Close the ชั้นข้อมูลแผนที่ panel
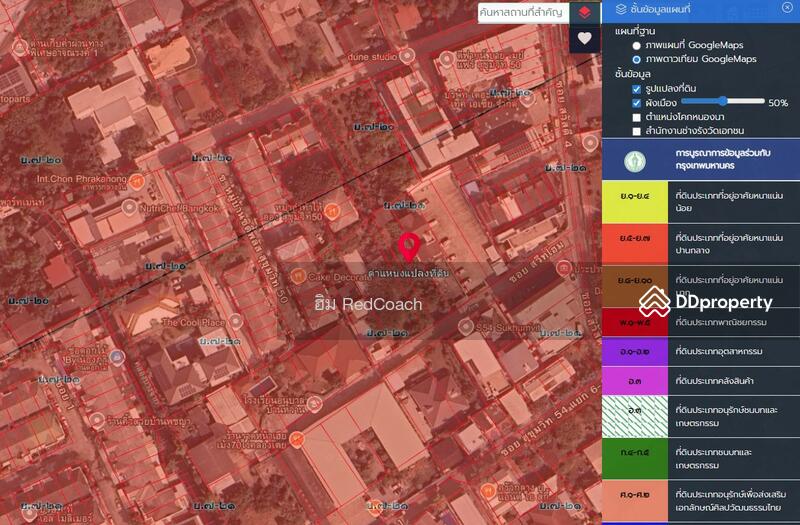 (x=787, y=7)
